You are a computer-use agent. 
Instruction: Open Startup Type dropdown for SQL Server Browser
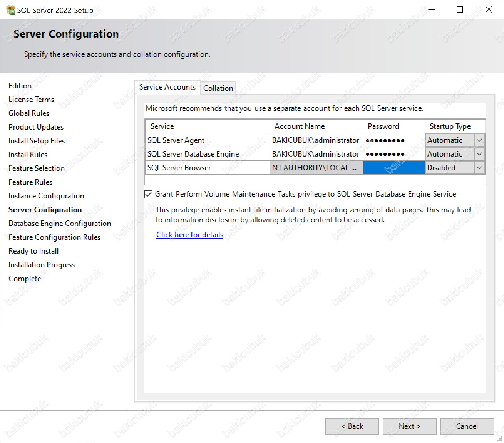pos(479,167)
